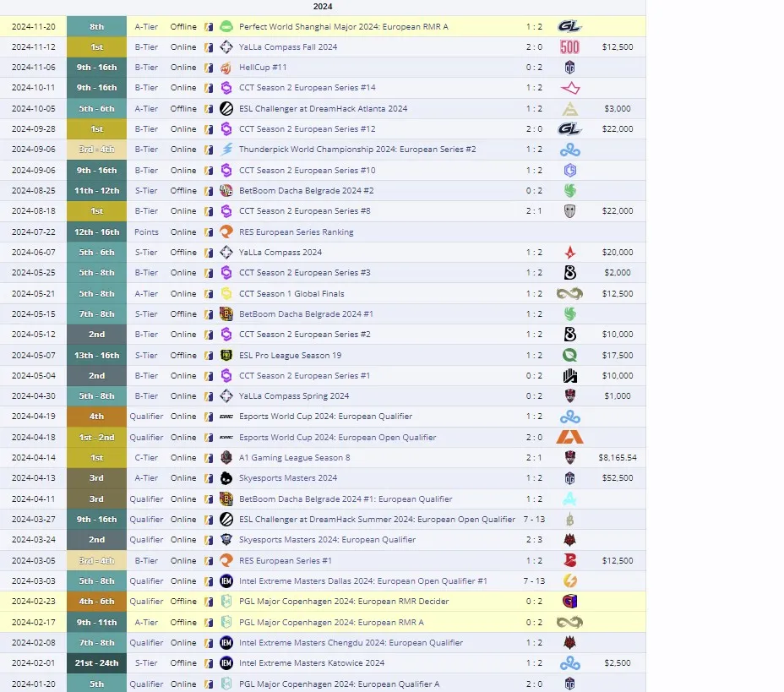Click the opponent logo in the CCT European Series #14 row
The width and height of the screenshot is (784, 692).
click(570, 88)
